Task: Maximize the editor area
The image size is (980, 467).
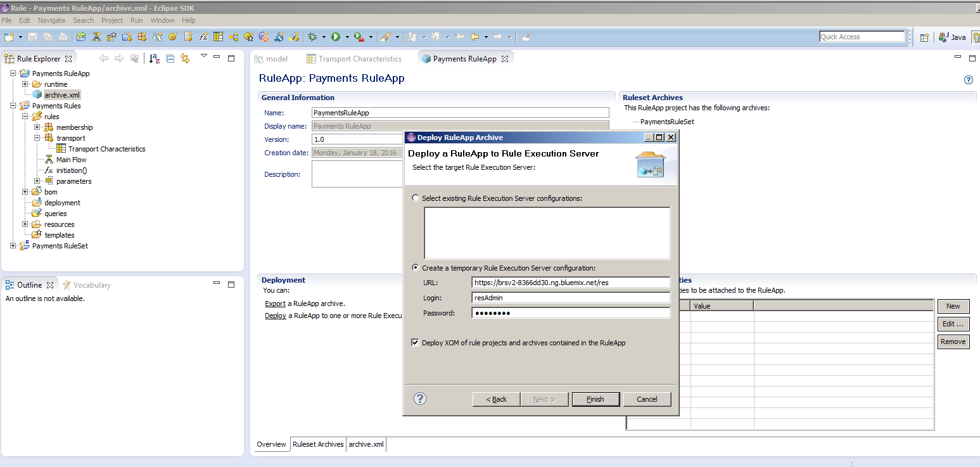Action: coord(972,58)
